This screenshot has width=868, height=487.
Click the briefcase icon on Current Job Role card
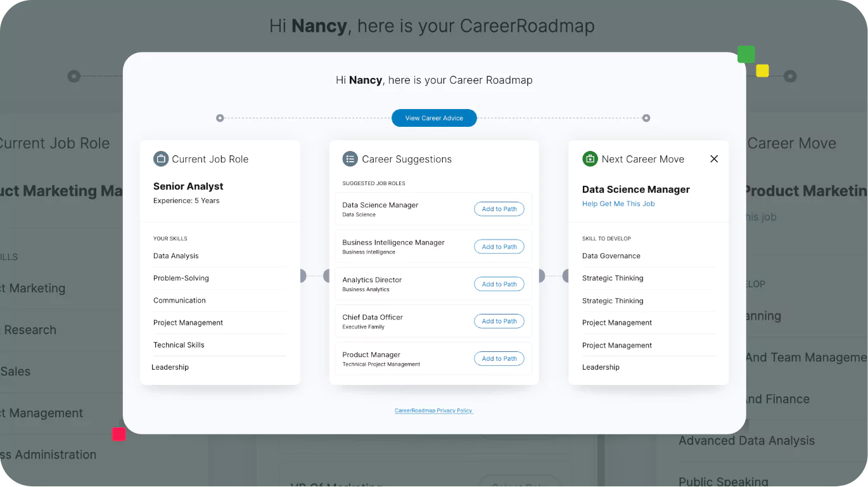(161, 159)
